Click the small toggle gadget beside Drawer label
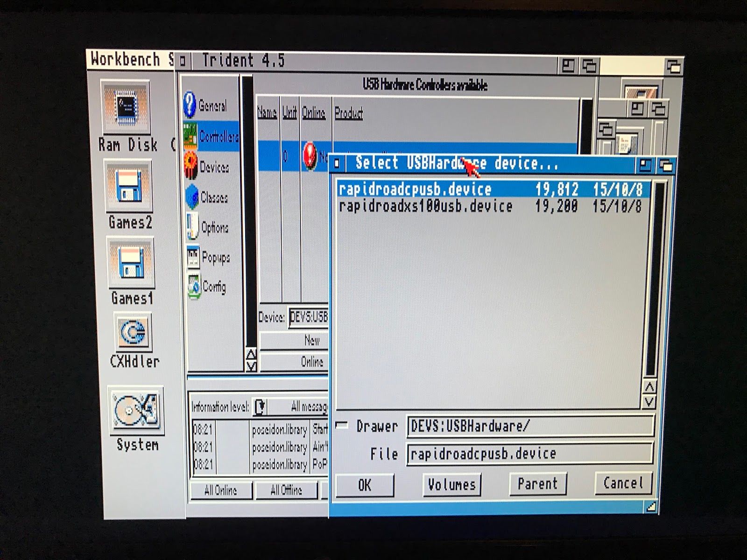The width and height of the screenshot is (747, 560). tap(342, 425)
